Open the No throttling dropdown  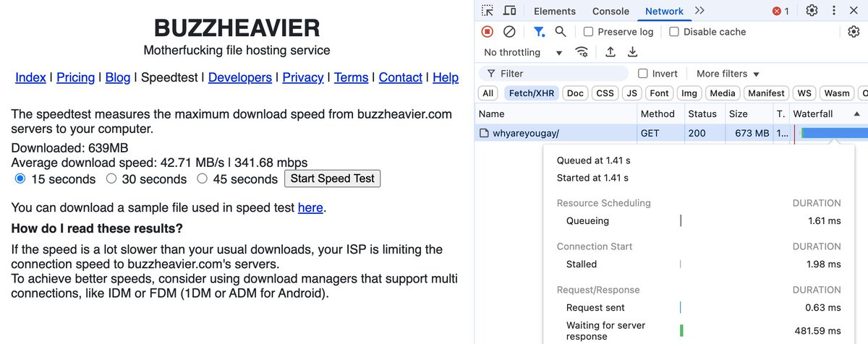point(523,52)
